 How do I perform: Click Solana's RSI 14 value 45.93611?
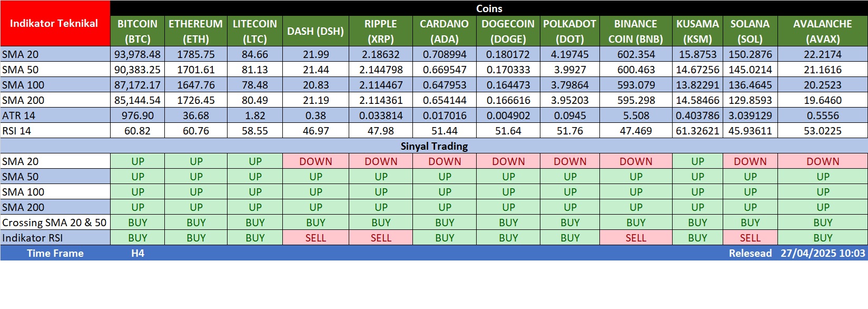pos(750,131)
